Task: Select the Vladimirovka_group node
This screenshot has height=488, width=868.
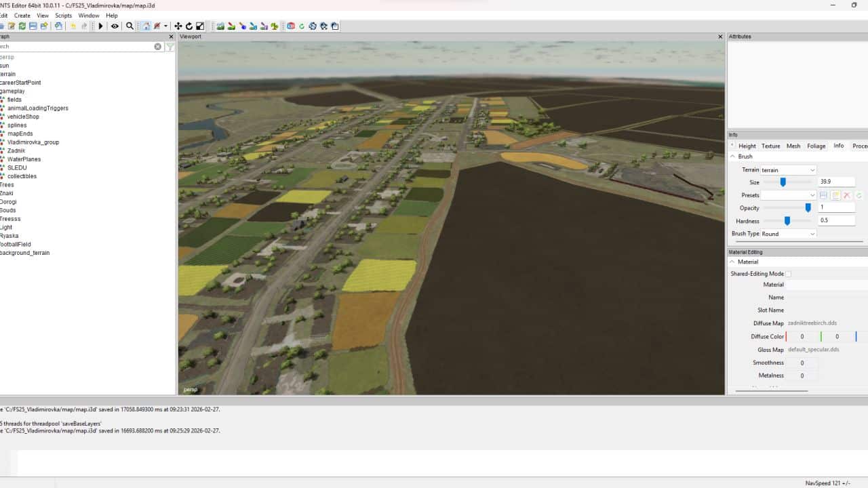Action: tap(33, 142)
